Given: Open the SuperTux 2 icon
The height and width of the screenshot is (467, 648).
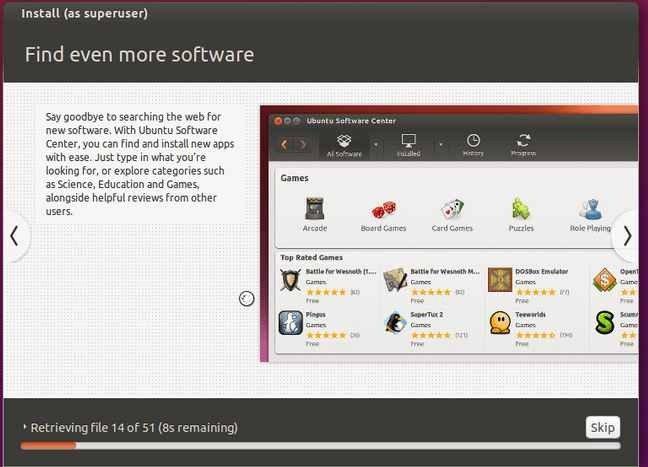Looking at the screenshot, I should click(395, 323).
